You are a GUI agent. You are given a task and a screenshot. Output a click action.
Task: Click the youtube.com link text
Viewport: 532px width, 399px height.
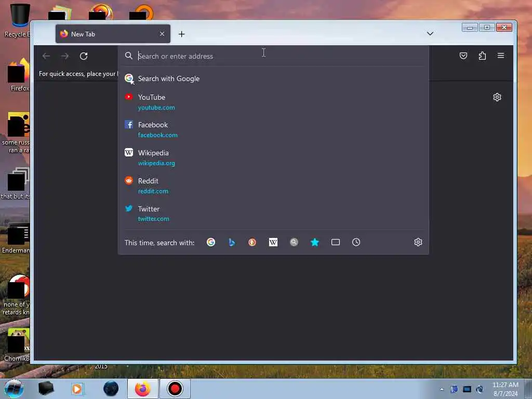tap(156, 108)
